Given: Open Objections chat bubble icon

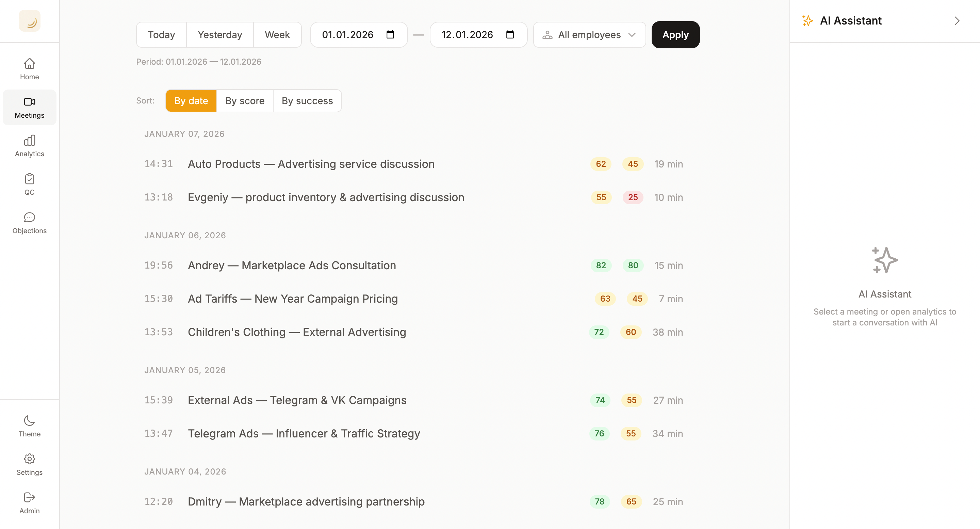Looking at the screenshot, I should (29, 217).
